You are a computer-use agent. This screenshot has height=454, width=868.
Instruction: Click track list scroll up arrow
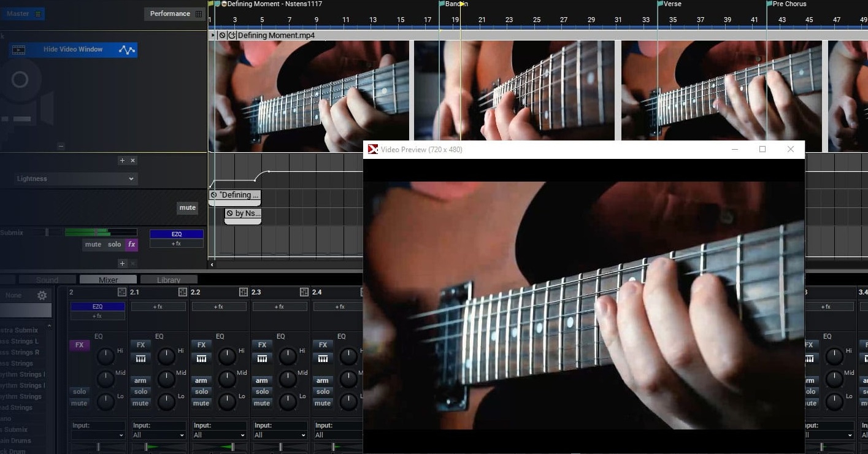coord(50,325)
